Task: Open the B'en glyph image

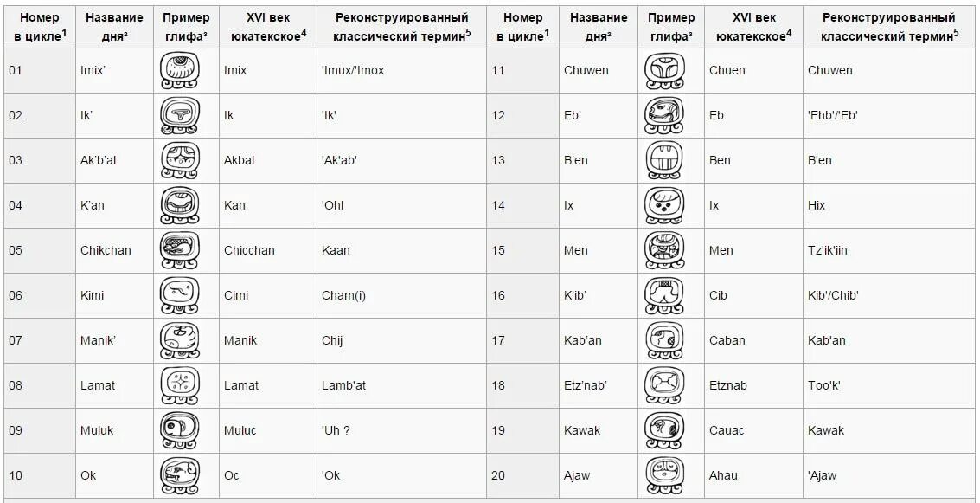Action: (x=664, y=161)
